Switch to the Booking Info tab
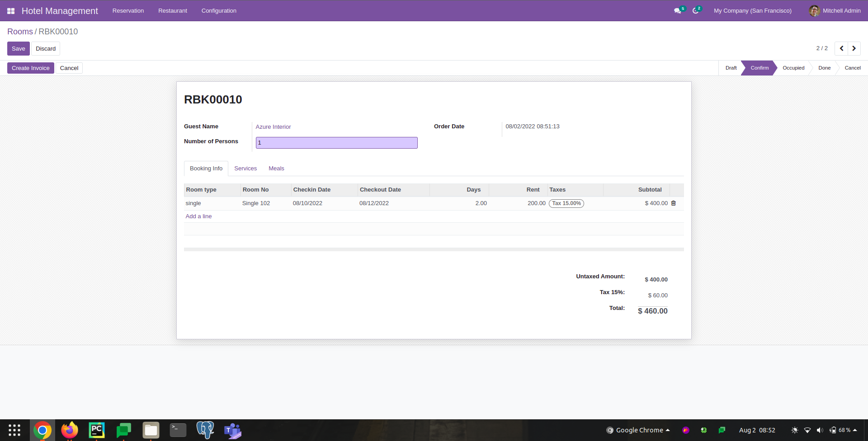This screenshot has width=868, height=441. click(x=206, y=169)
